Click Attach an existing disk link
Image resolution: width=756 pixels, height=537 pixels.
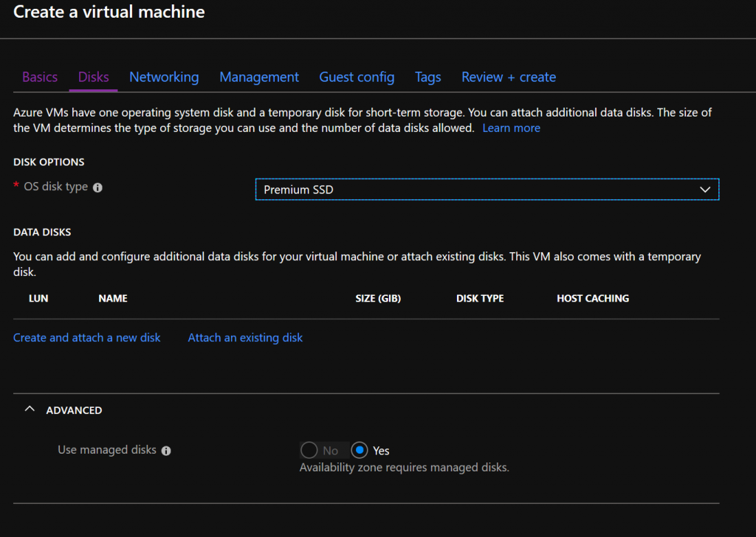pos(245,338)
